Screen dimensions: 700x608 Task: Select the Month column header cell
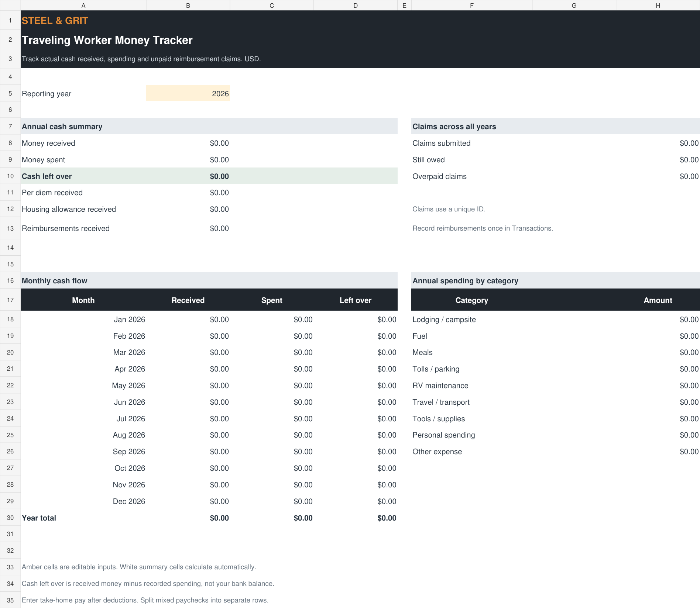pyautogui.click(x=83, y=300)
